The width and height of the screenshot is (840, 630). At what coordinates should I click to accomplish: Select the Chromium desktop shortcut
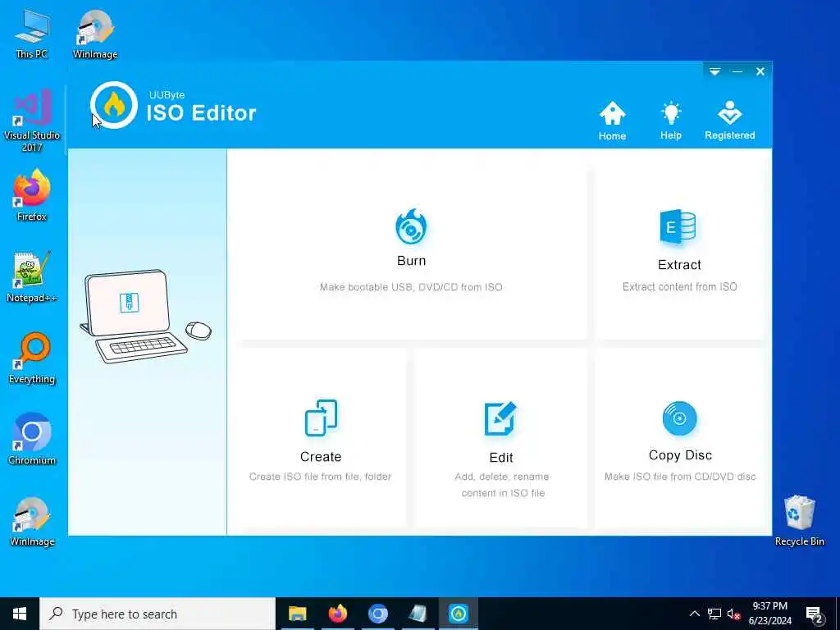pos(32,440)
